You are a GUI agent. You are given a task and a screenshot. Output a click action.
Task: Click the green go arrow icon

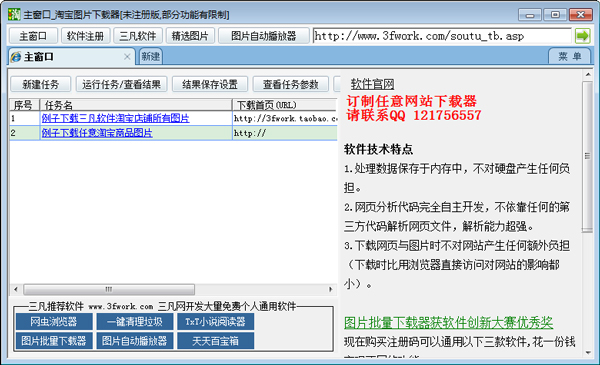click(x=582, y=36)
